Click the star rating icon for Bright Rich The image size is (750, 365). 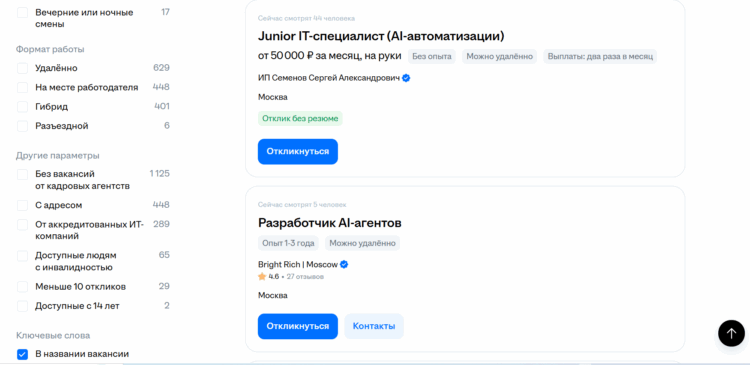click(262, 277)
